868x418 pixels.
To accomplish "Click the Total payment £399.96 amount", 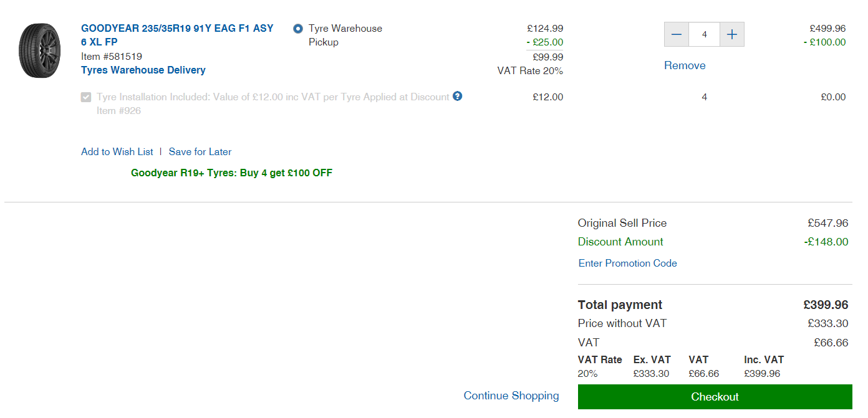I will 826,305.
